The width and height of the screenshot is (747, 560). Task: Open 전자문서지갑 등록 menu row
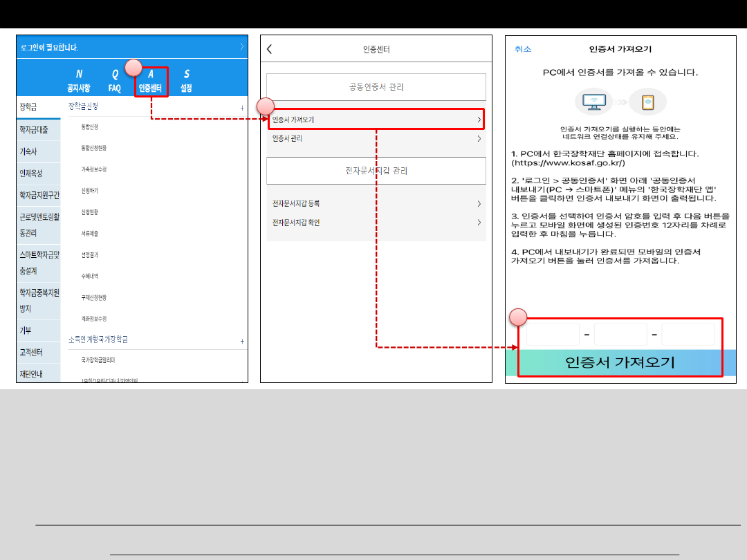(x=376, y=204)
